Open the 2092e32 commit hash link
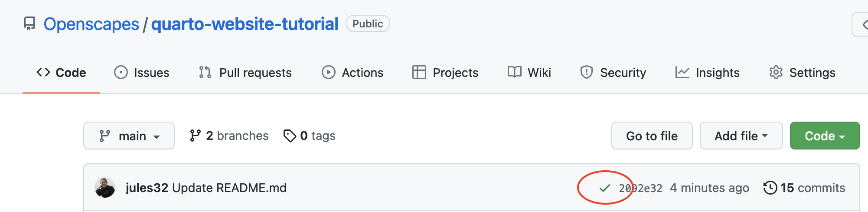This screenshot has height=212, width=868. [x=640, y=188]
